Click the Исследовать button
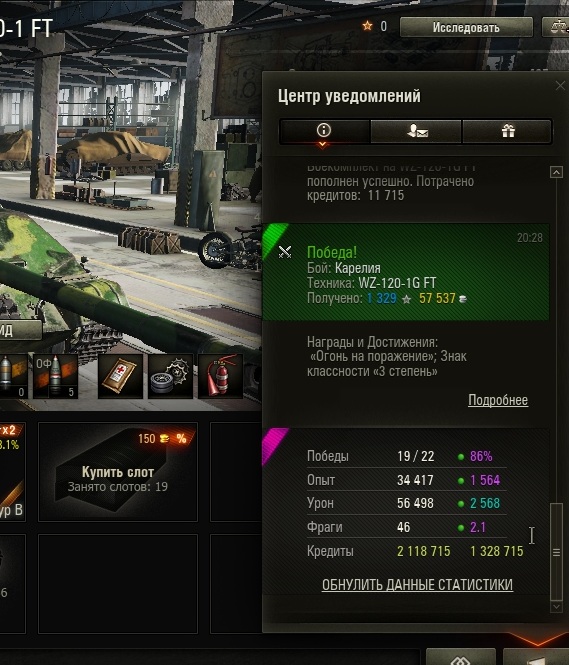 466,28
